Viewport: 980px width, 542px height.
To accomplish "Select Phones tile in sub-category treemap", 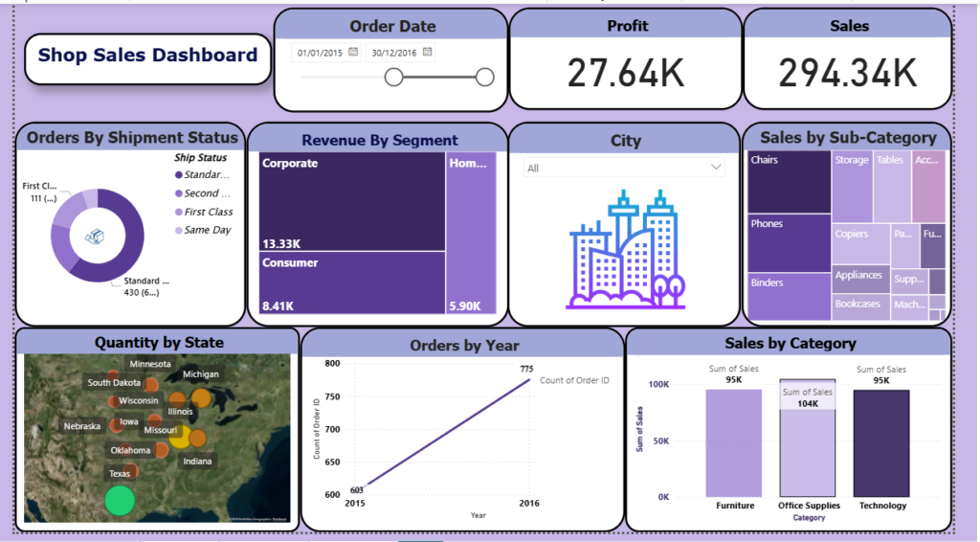I will [790, 243].
